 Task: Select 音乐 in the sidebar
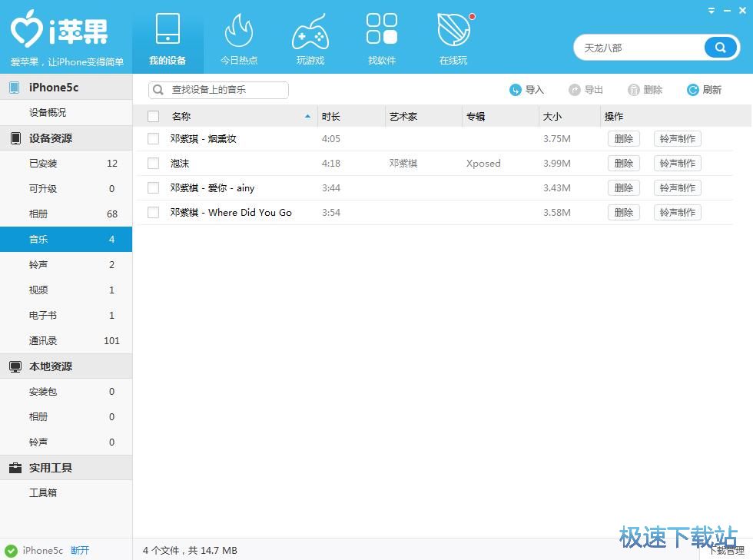pos(66,239)
